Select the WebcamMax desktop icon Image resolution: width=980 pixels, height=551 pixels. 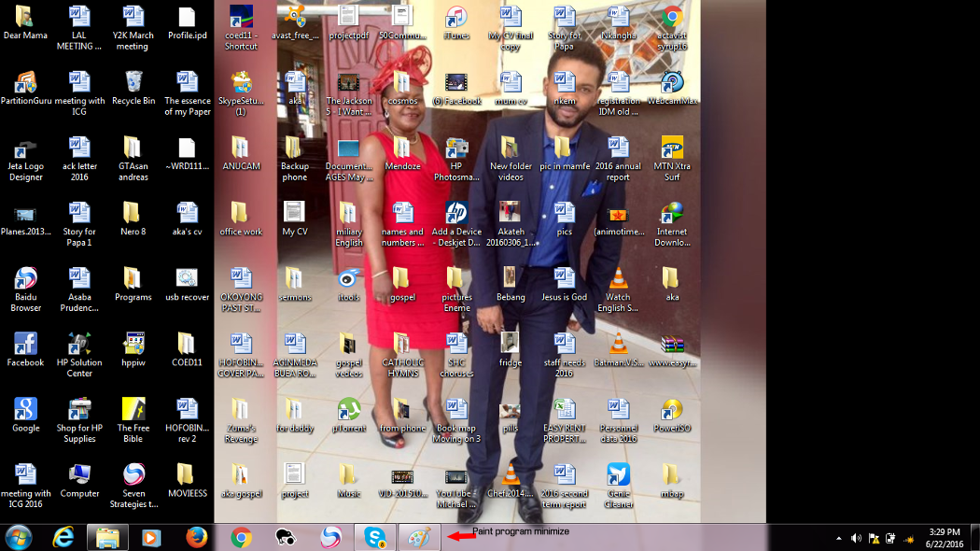672,88
